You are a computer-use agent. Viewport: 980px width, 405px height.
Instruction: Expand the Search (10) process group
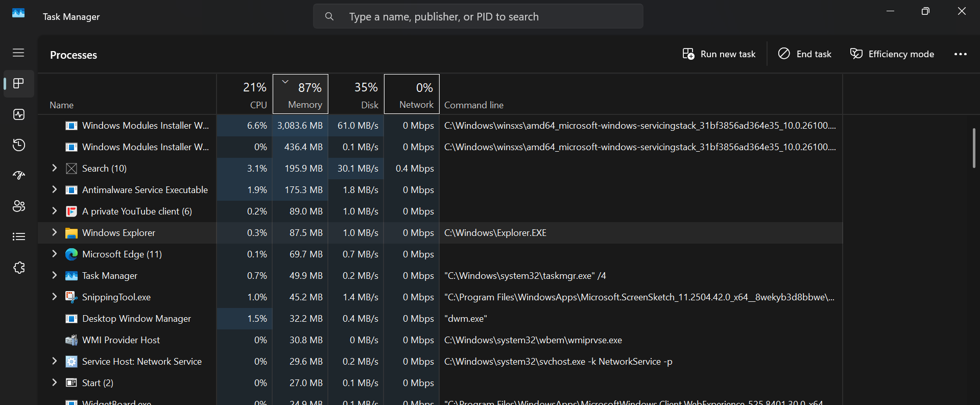55,168
